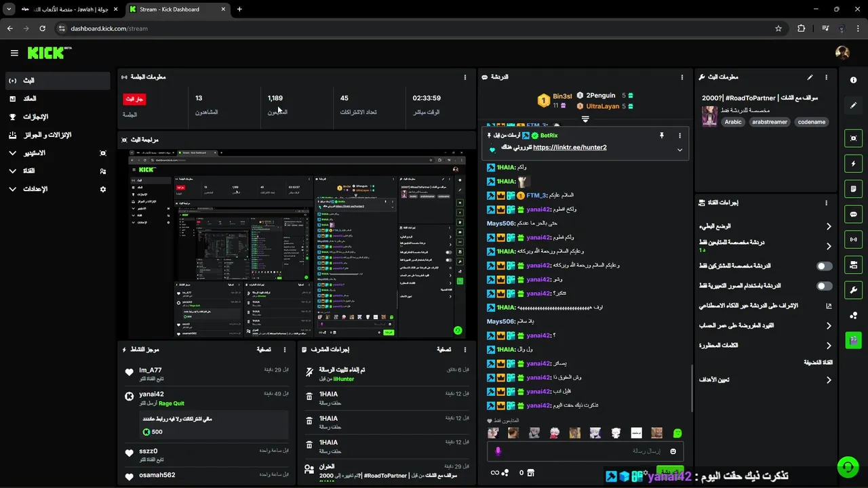Open the user profile avatar menu
The width and height of the screenshot is (868, 488).
coord(842,53)
